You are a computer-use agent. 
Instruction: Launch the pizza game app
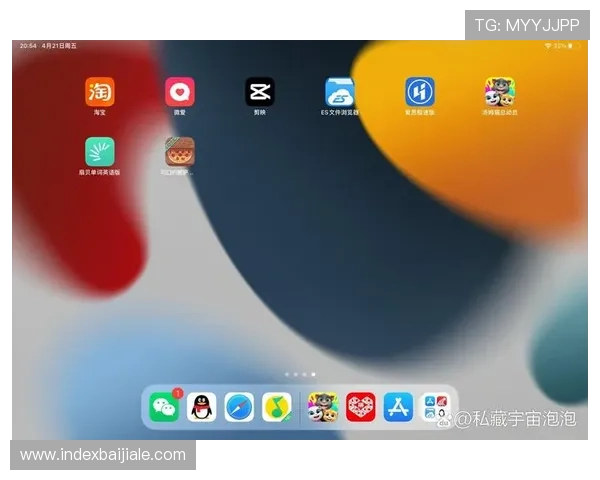pos(180,152)
